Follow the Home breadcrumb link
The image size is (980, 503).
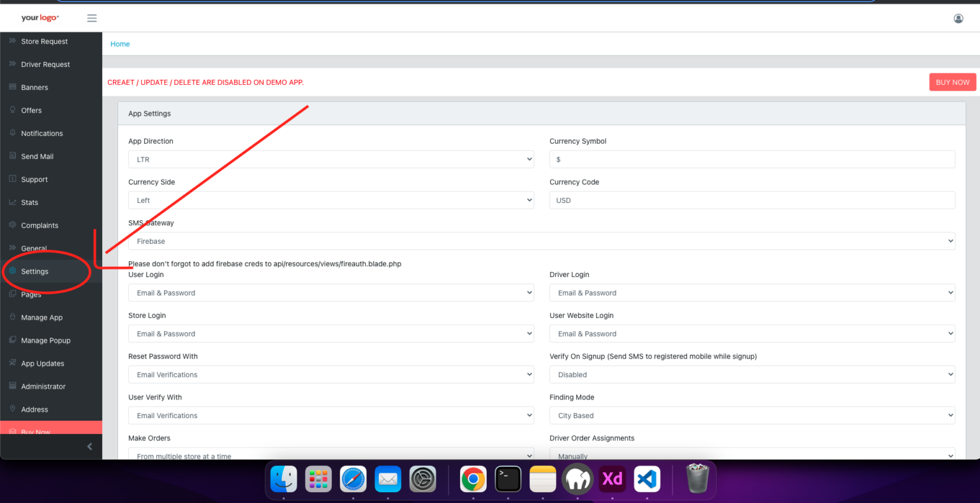tap(120, 43)
